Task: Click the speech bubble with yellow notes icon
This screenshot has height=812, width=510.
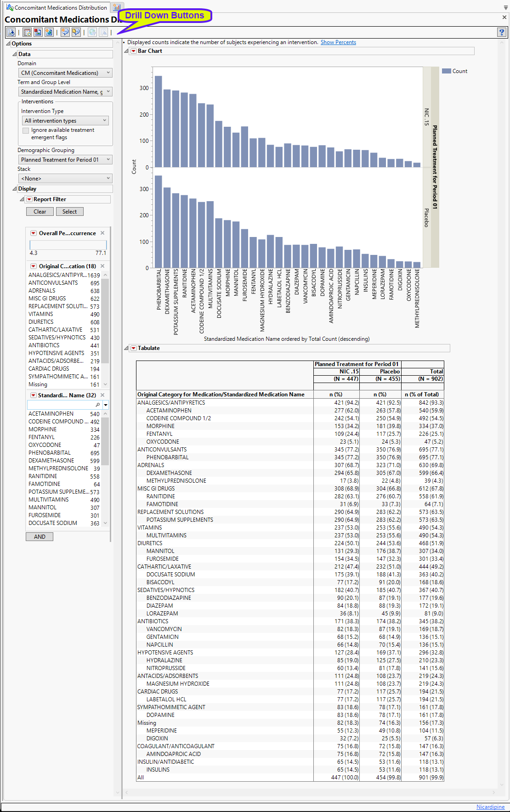Action: click(x=76, y=32)
